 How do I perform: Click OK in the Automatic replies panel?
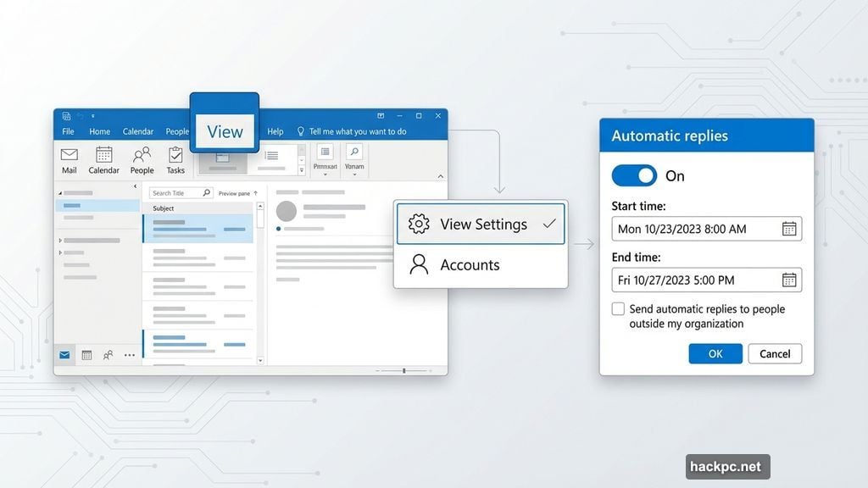[x=715, y=353]
